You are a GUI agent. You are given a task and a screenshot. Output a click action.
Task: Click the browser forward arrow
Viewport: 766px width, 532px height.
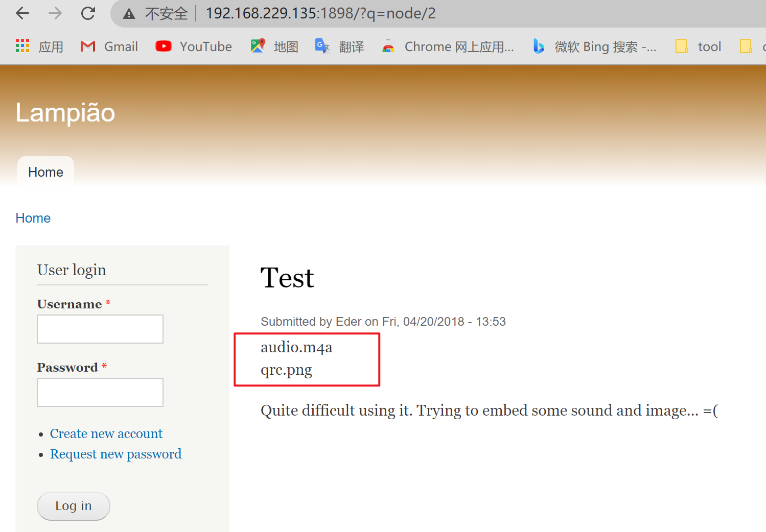(x=55, y=13)
